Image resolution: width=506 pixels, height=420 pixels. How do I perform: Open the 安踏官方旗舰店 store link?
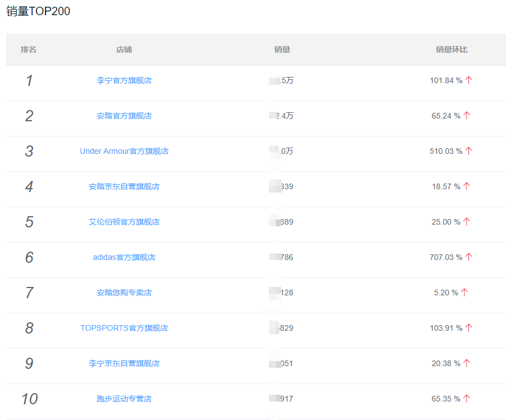[x=124, y=116]
